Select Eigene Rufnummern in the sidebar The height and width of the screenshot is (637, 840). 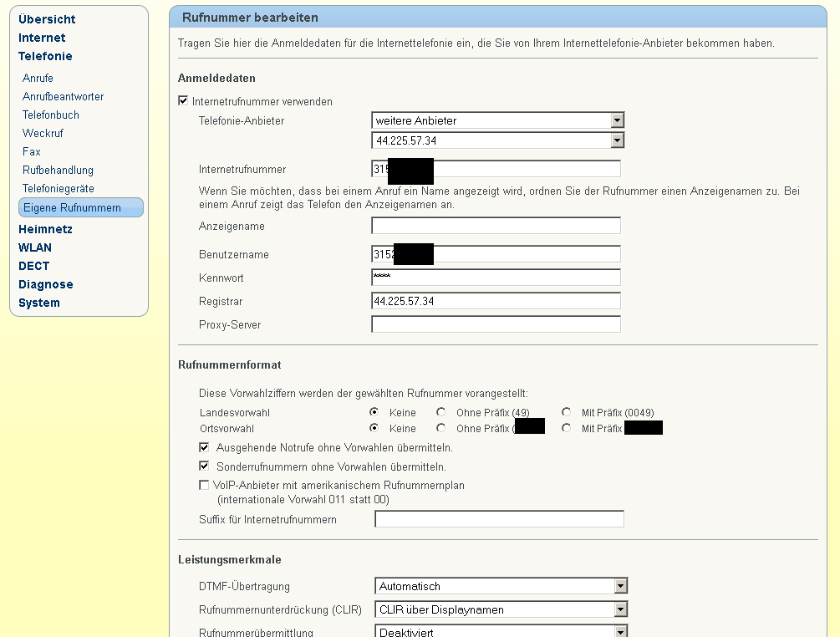pyautogui.click(x=72, y=207)
